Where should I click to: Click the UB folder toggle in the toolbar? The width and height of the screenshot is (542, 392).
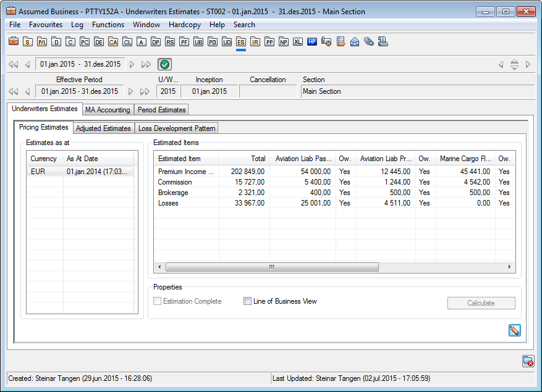(x=198, y=41)
